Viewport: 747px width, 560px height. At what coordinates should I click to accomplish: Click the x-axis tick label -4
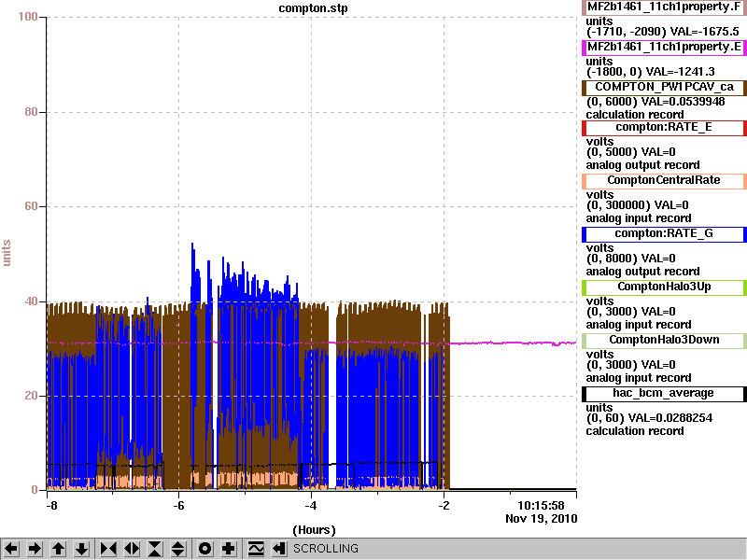pyautogui.click(x=311, y=506)
